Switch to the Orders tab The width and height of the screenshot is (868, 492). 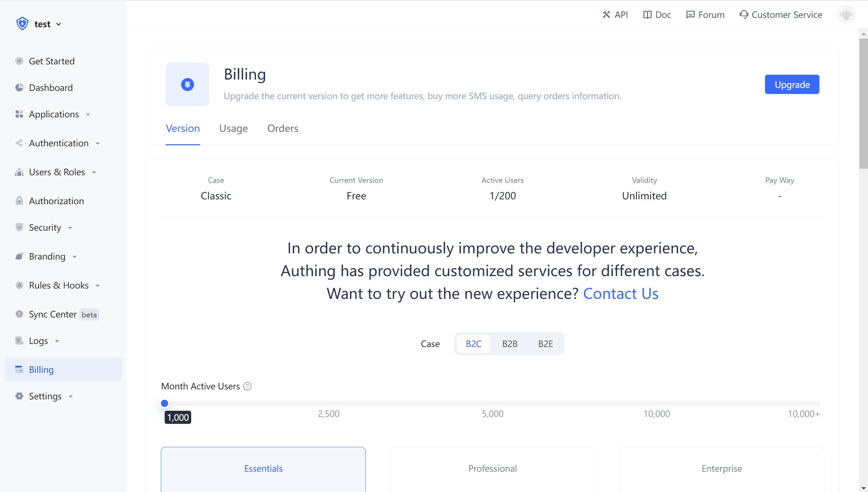pyautogui.click(x=283, y=128)
